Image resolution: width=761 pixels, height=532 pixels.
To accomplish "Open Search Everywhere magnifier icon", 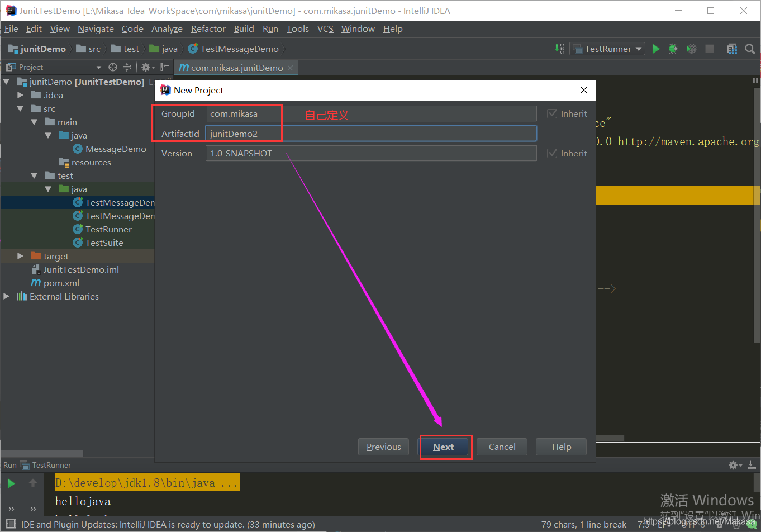I will click(750, 49).
